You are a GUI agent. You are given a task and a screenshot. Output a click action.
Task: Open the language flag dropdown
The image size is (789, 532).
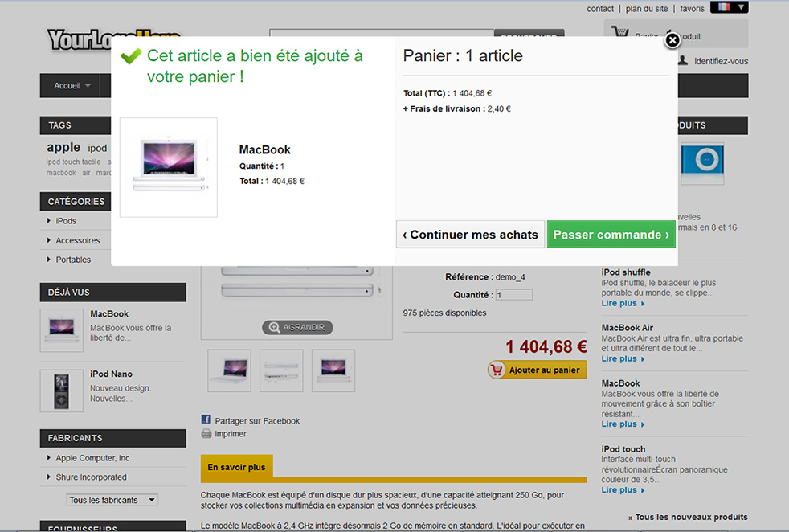point(729,7)
